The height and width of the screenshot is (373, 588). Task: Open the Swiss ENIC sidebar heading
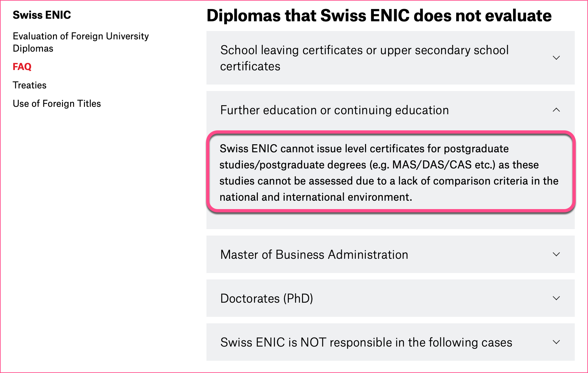pyautogui.click(x=42, y=15)
